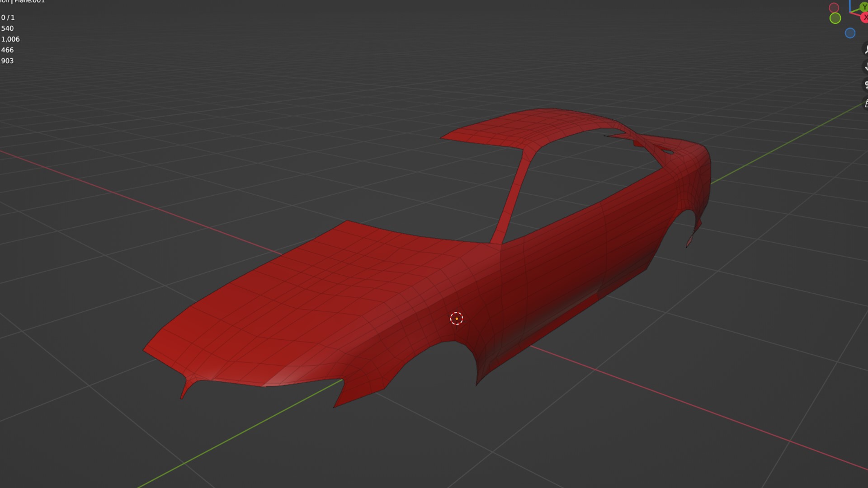Click the 903 triangles statistic
Image resolution: width=868 pixels, height=488 pixels.
click(7, 61)
